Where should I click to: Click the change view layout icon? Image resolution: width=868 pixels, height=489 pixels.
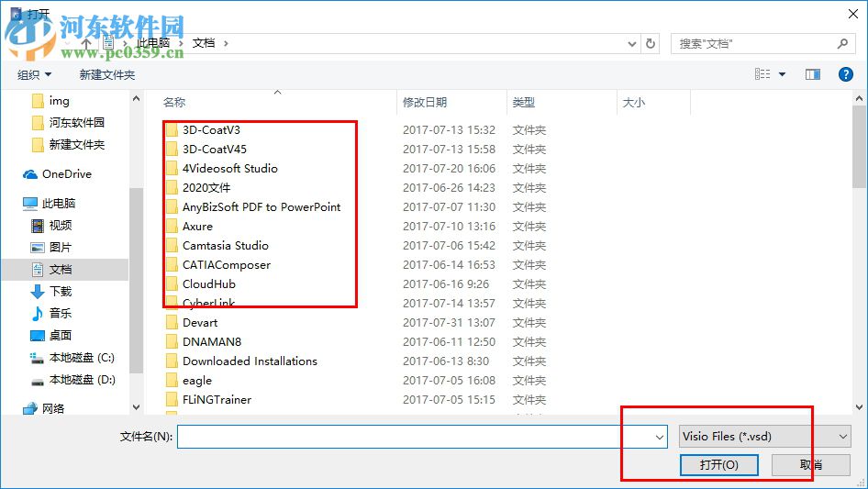point(762,74)
